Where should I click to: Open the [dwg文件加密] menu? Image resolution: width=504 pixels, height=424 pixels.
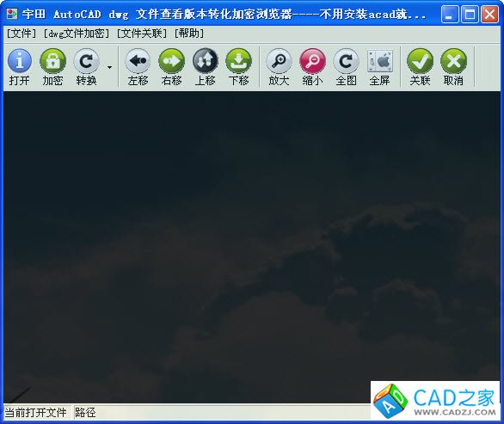coord(77,33)
